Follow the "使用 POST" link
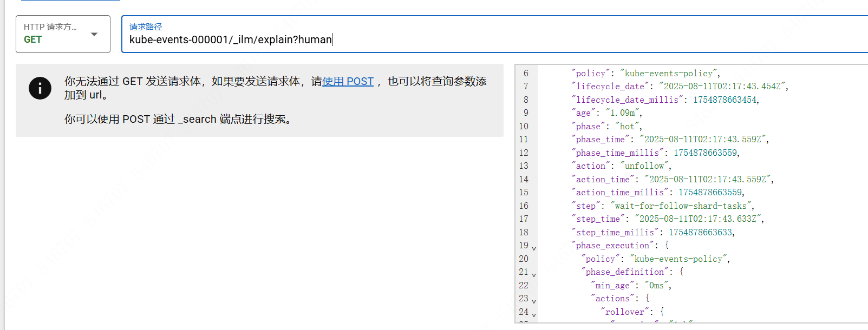The height and width of the screenshot is (330, 868). click(348, 81)
